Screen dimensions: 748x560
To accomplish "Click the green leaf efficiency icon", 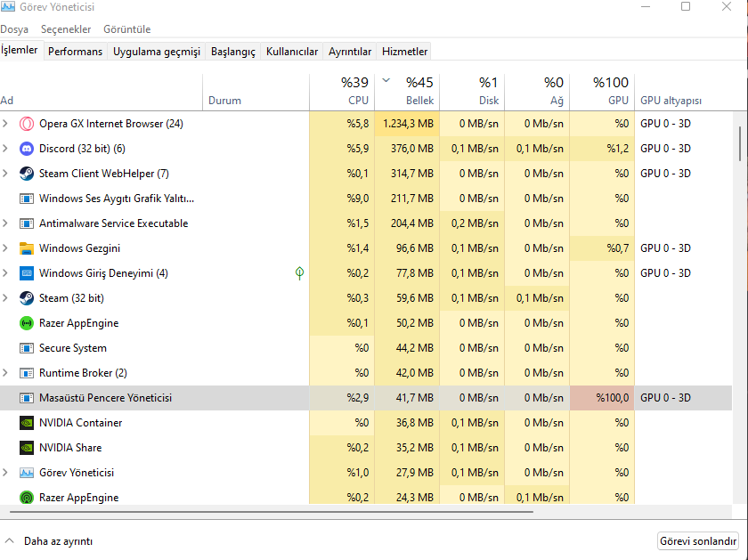I will coord(300,273).
